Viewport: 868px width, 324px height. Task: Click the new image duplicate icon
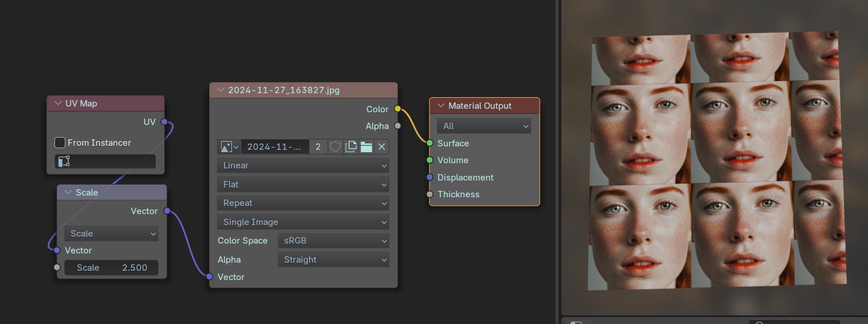(x=351, y=147)
